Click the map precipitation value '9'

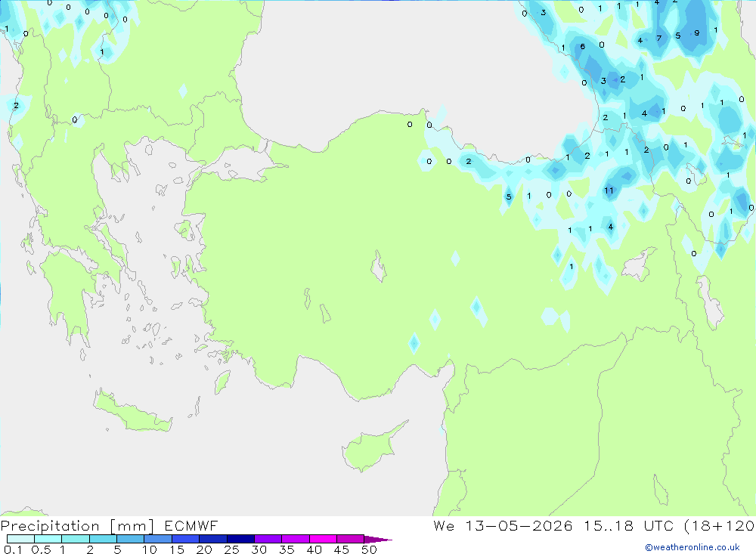697,32
